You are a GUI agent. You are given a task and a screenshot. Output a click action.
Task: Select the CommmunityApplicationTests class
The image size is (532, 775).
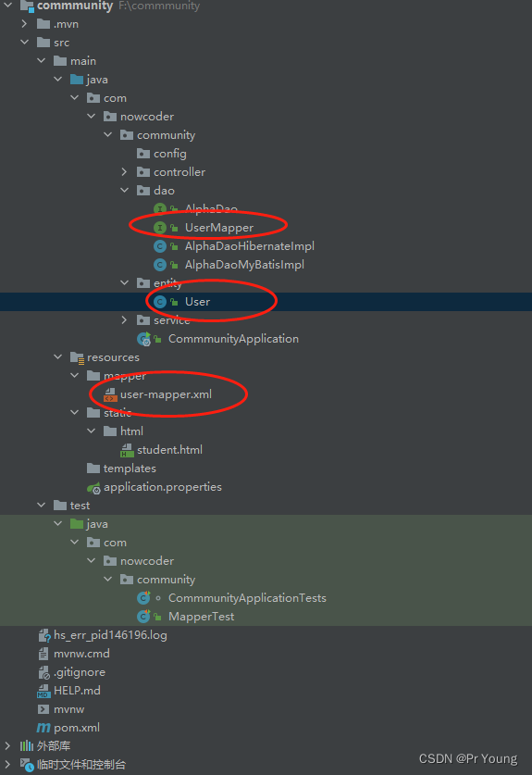pos(247,598)
